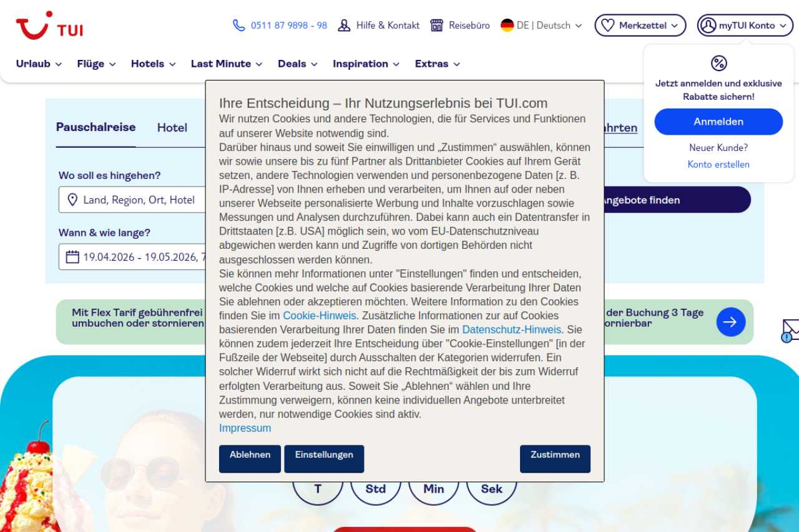Viewport: 799px width, 532px height.
Task: Click the cookie dialog heading 'Ihre Entscheidung'
Action: 383,104
